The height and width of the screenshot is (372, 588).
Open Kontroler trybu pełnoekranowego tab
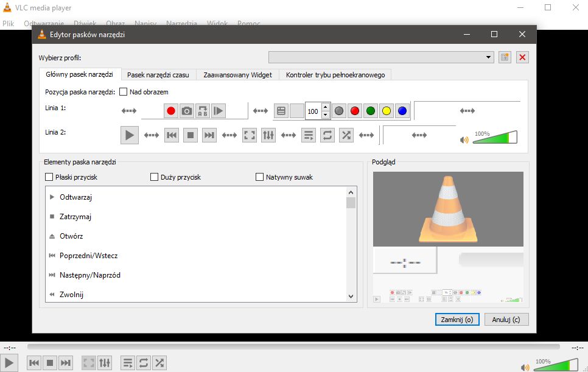click(335, 75)
